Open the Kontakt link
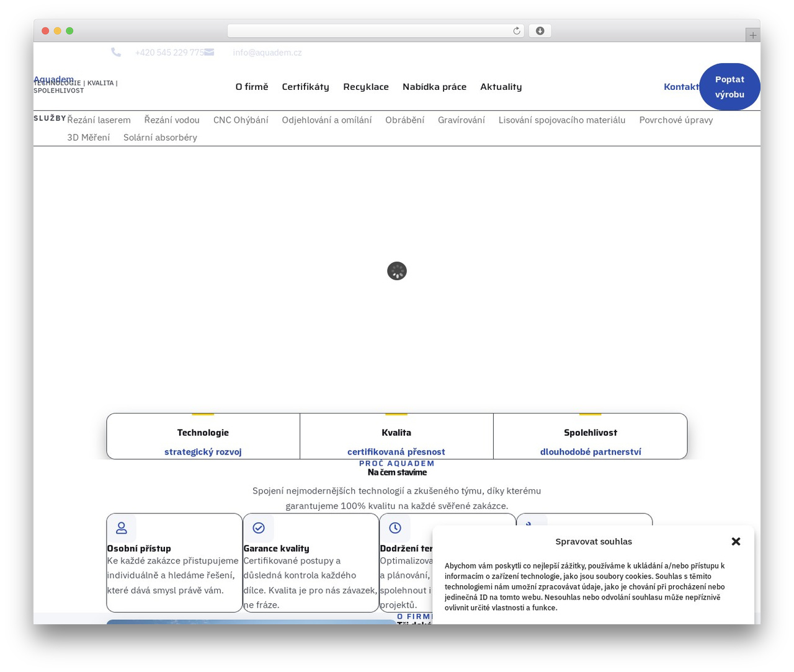The width and height of the screenshot is (794, 672). [681, 87]
